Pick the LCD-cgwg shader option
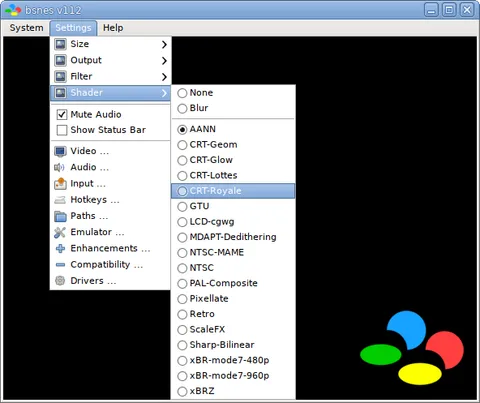The image size is (480, 403). point(233,222)
